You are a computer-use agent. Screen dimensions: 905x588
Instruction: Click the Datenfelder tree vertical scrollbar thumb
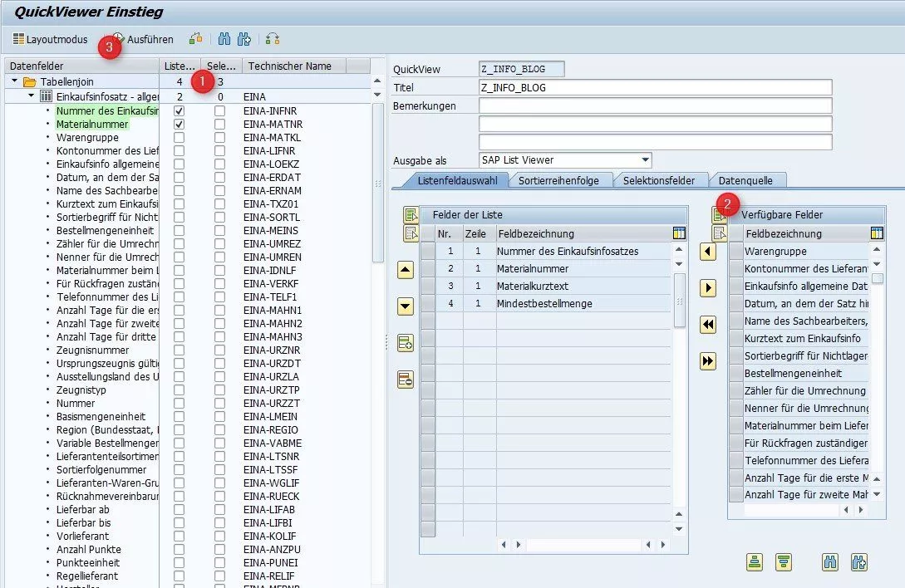tap(378, 184)
